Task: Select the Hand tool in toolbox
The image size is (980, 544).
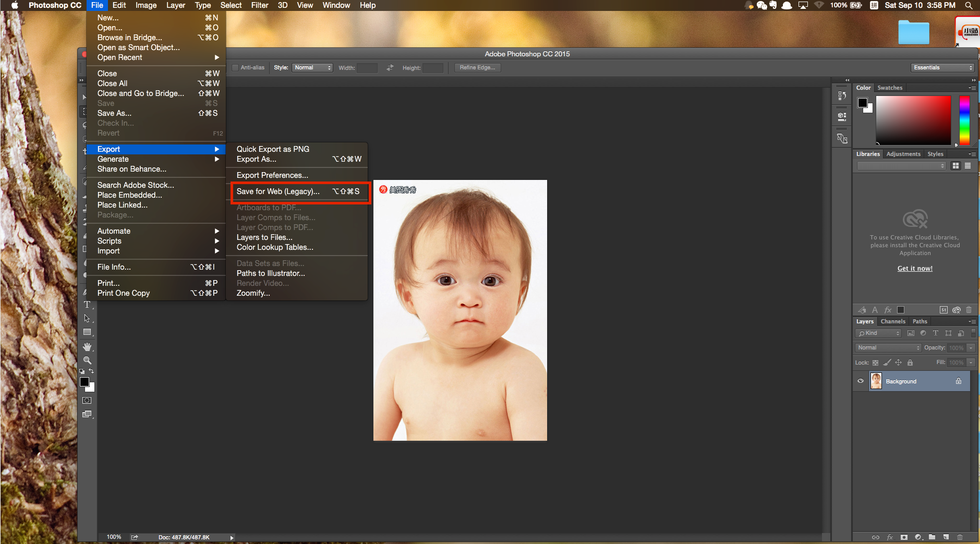Action: click(x=87, y=347)
